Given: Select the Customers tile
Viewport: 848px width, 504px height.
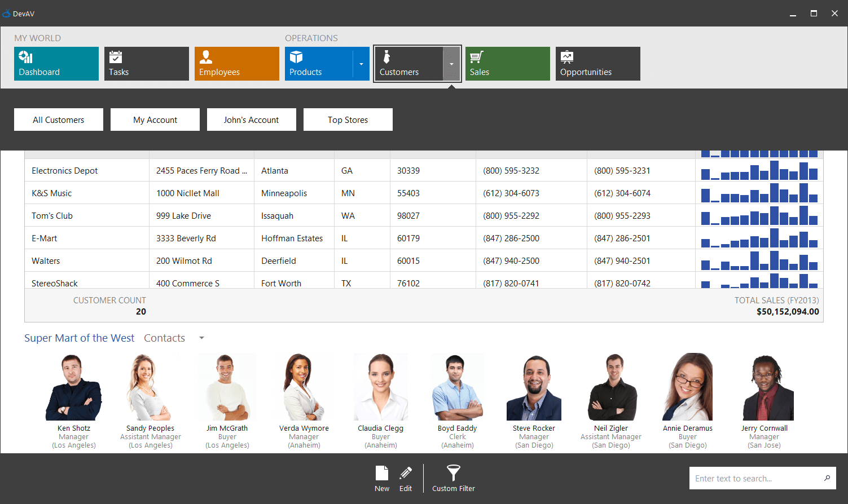Looking at the screenshot, I should pyautogui.click(x=409, y=64).
